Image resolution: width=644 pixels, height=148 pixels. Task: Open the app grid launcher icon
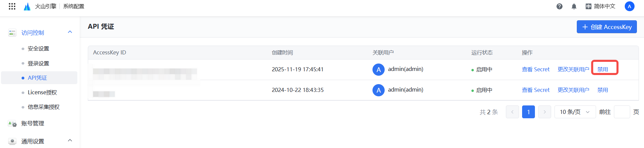[x=12, y=6]
